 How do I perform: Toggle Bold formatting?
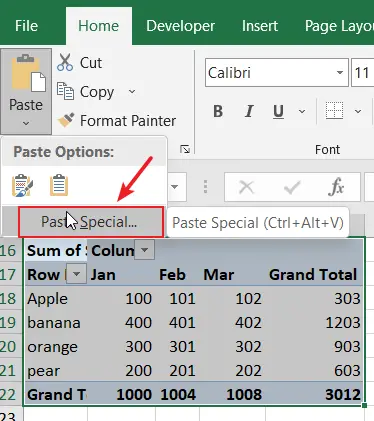pyautogui.click(x=218, y=111)
